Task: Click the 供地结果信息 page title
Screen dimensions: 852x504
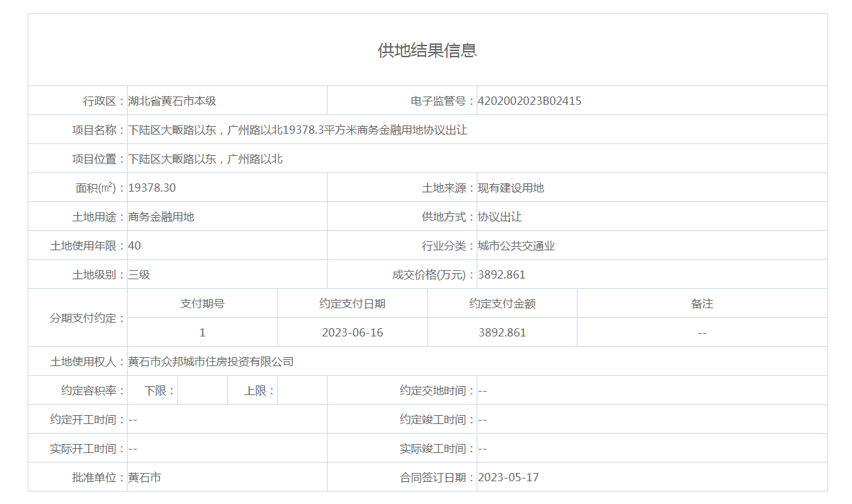Action: (427, 50)
